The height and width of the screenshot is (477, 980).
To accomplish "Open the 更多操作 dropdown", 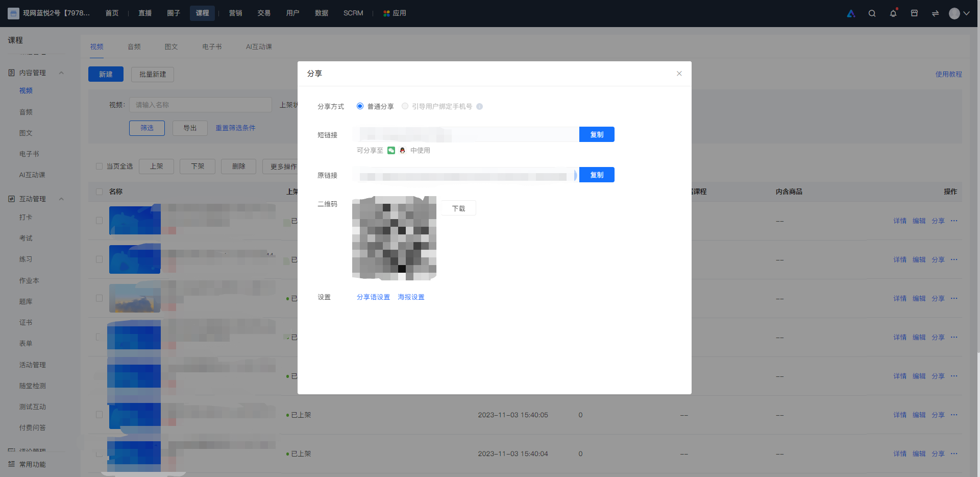I will 283,166.
